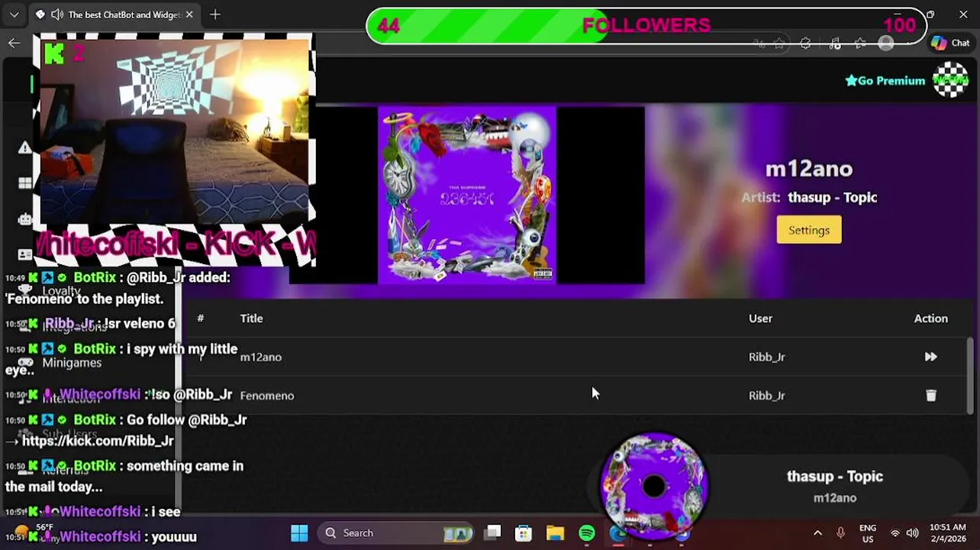This screenshot has width=980, height=550.
Task: Skip the currently playing m12ano track
Action: click(930, 357)
